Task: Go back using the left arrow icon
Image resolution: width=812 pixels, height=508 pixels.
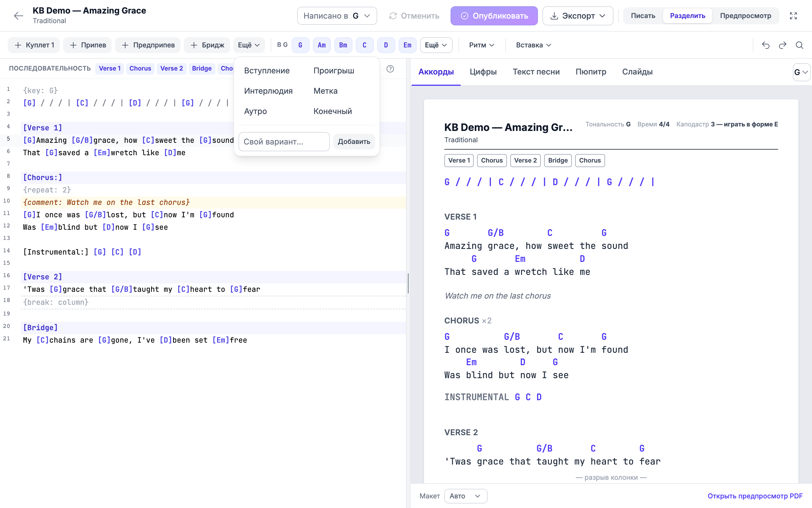Action: (x=18, y=16)
